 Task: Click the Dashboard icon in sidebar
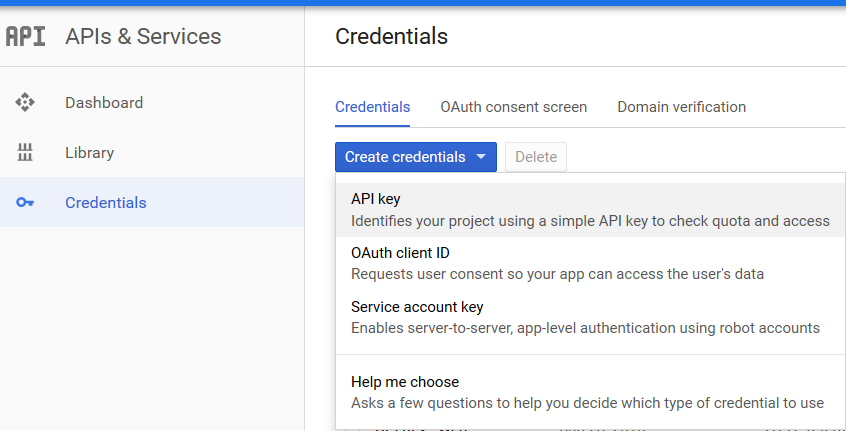point(25,102)
